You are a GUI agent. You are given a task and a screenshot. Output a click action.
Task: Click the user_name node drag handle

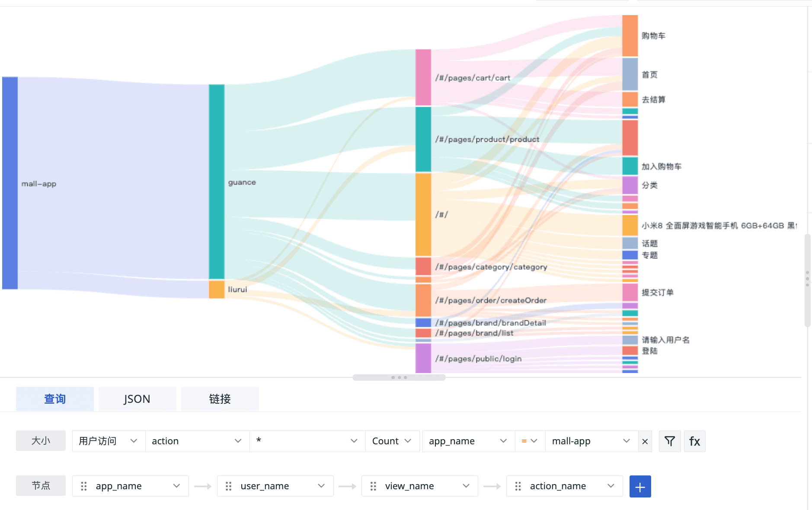(x=229, y=486)
